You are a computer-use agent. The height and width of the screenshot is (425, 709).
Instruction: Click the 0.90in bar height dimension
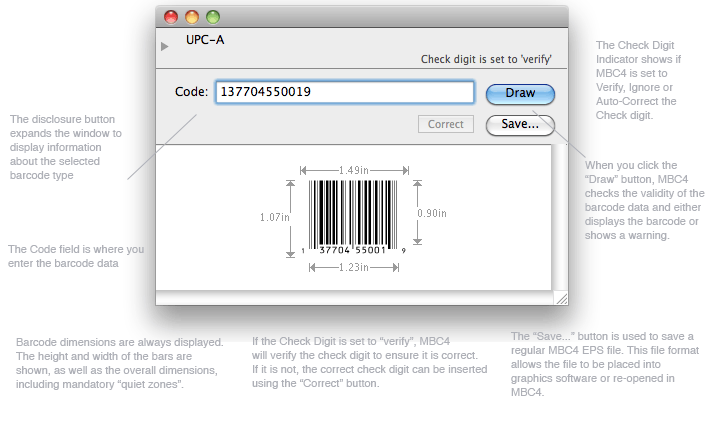[x=432, y=213]
